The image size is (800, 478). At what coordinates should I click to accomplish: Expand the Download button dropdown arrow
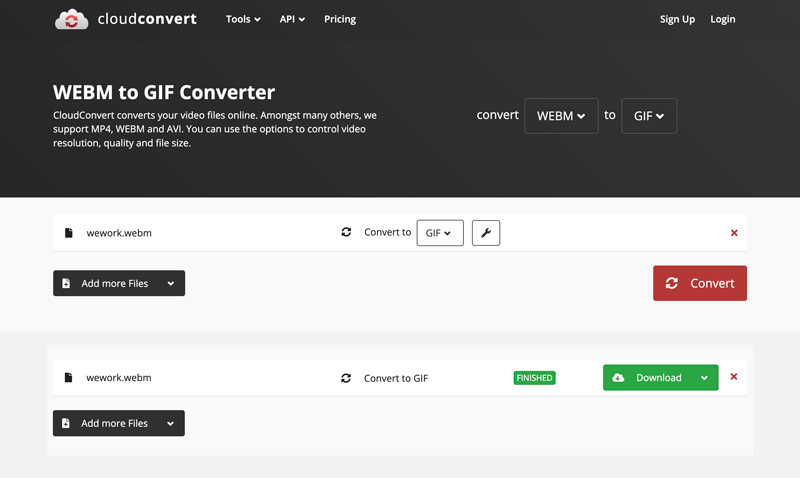pos(704,378)
